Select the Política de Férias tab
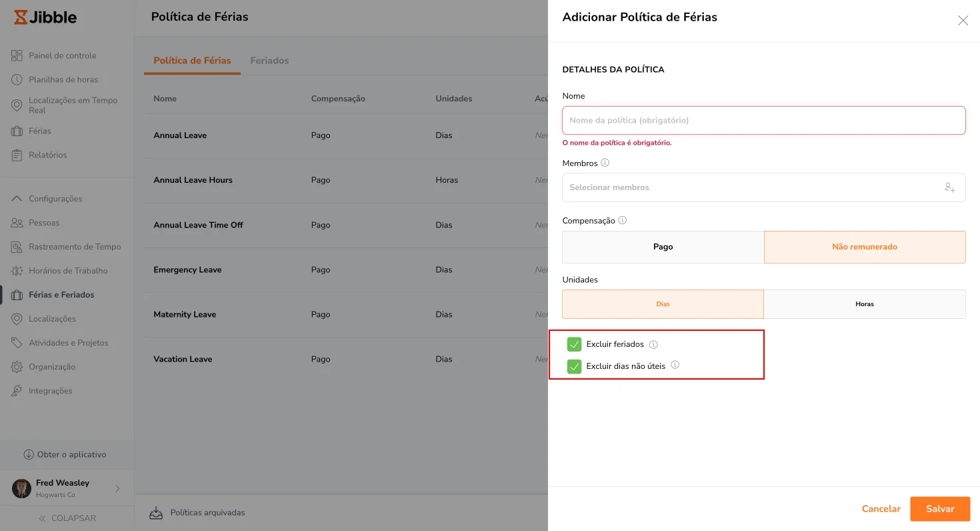The height and width of the screenshot is (531, 980). click(x=192, y=61)
